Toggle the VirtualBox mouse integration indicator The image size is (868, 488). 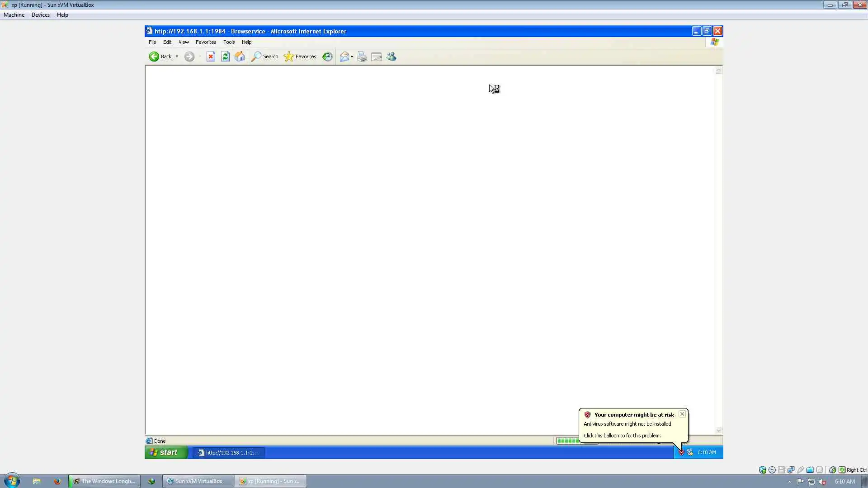click(832, 470)
